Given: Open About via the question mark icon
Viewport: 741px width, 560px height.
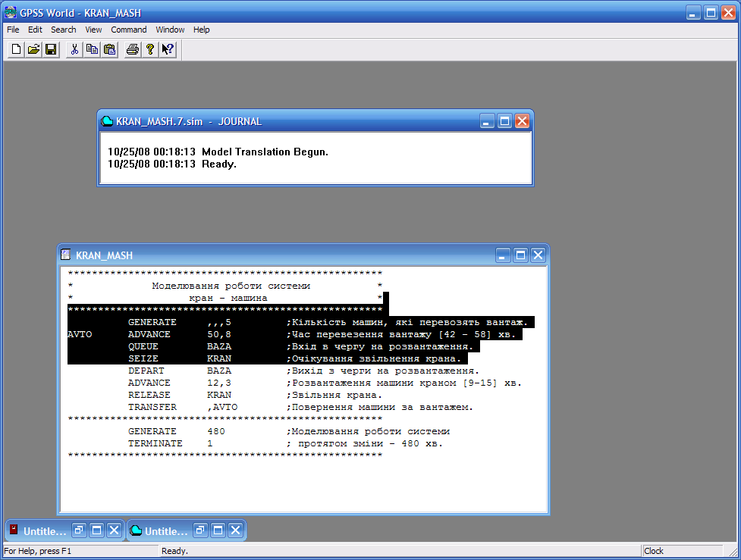Looking at the screenshot, I should [150, 49].
